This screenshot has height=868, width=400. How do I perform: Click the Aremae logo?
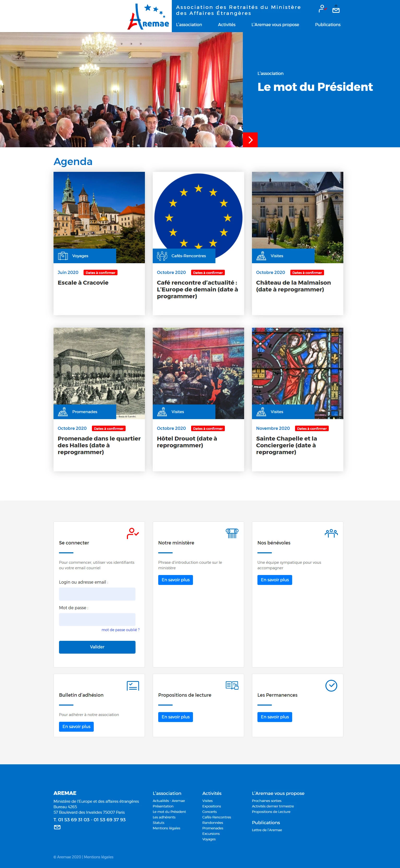(x=148, y=16)
